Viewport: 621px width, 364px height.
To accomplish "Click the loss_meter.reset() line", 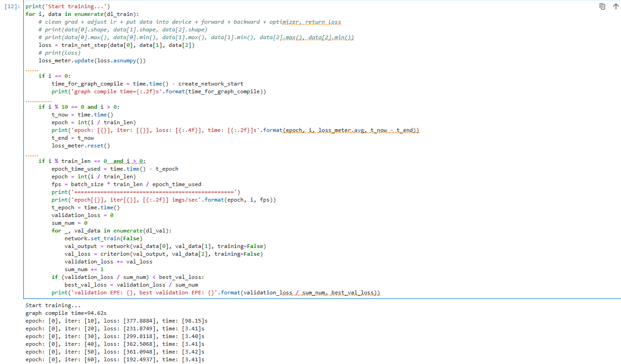I will [81, 146].
